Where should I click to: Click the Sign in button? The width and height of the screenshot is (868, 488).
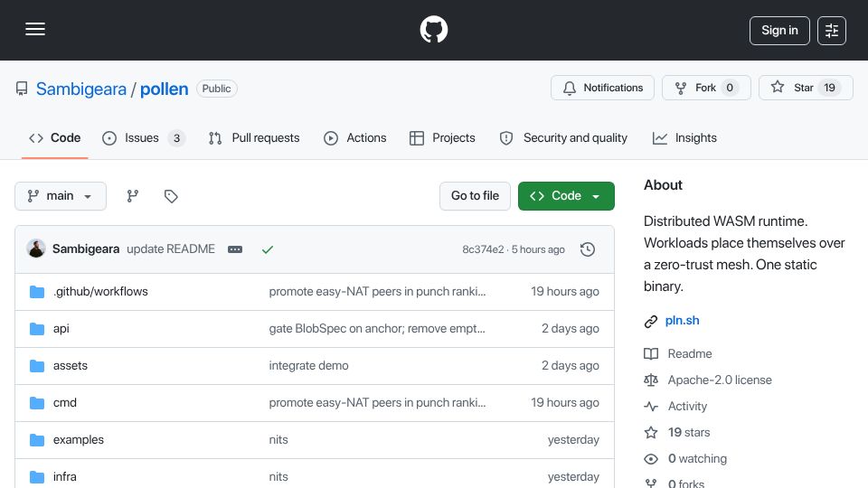779,31
